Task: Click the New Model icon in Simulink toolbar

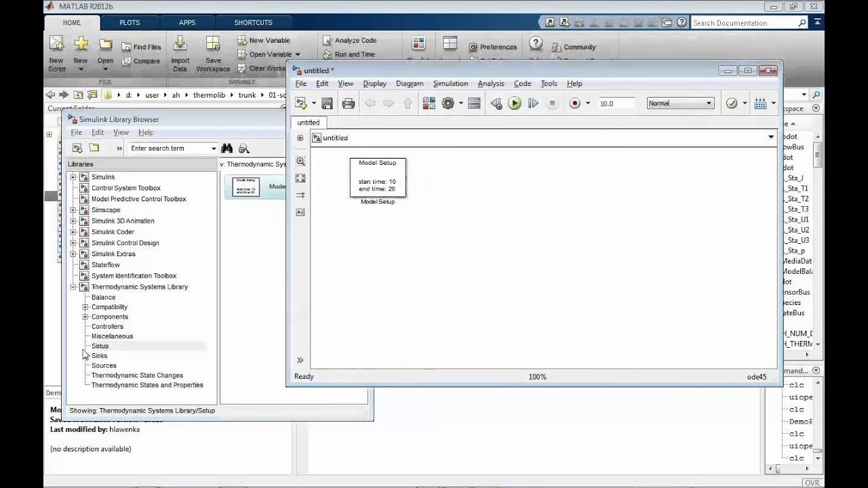Action: click(301, 104)
